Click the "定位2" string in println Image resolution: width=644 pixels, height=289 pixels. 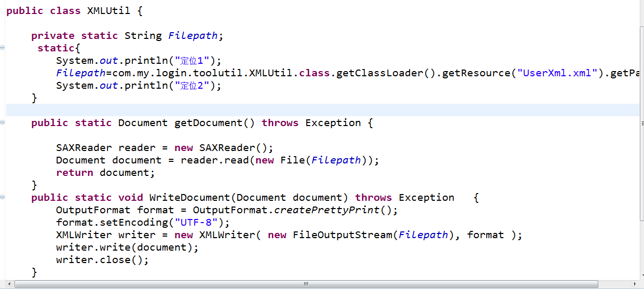click(193, 86)
